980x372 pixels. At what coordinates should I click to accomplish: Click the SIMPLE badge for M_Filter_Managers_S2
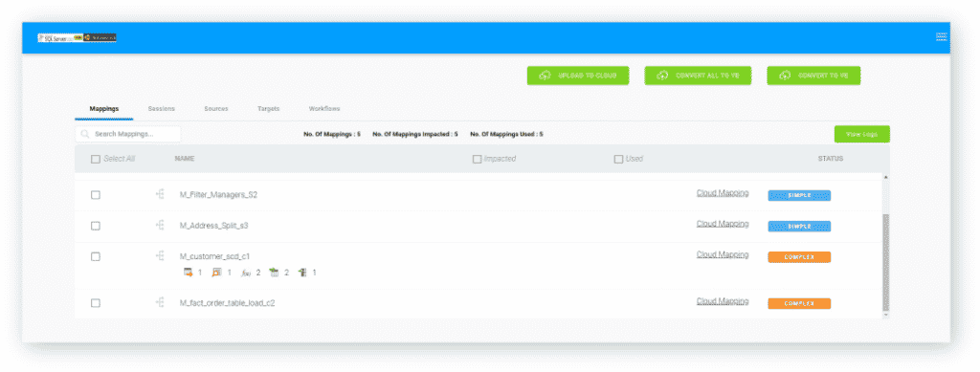(799, 195)
